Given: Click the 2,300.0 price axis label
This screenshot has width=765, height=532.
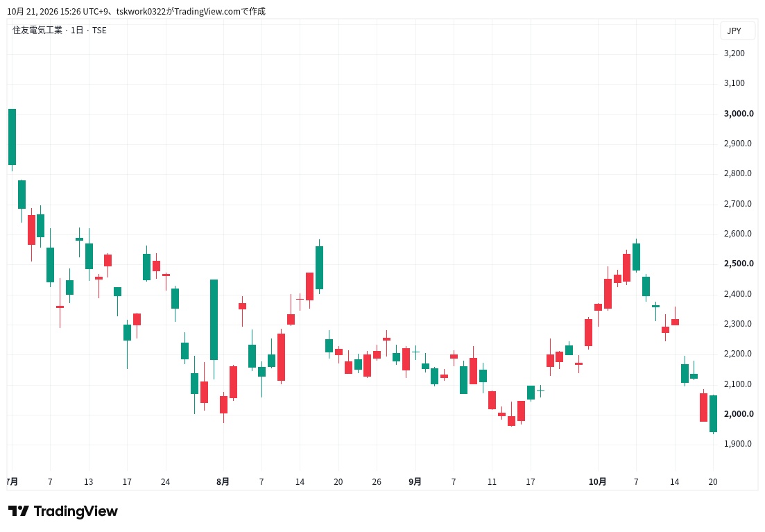Looking at the screenshot, I should click(738, 324).
